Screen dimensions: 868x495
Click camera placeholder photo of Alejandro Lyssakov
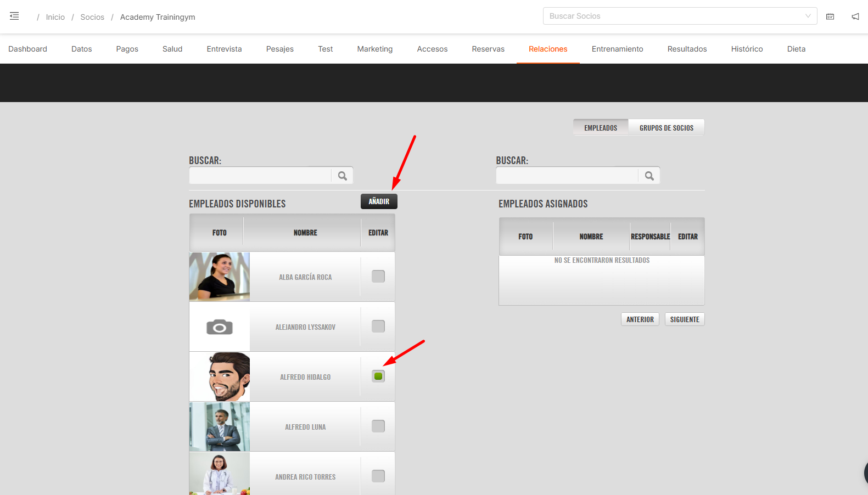point(220,327)
